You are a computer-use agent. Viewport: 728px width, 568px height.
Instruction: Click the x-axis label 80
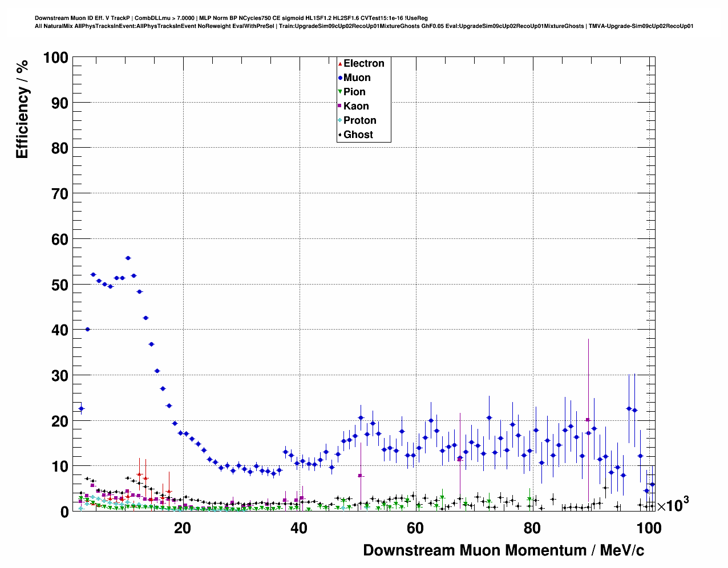(x=532, y=528)
